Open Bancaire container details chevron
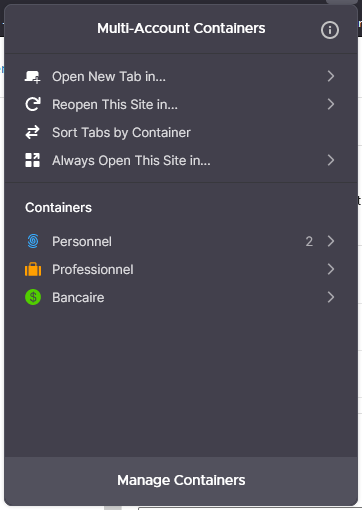Viewport: 362px width, 510px height. click(x=331, y=297)
